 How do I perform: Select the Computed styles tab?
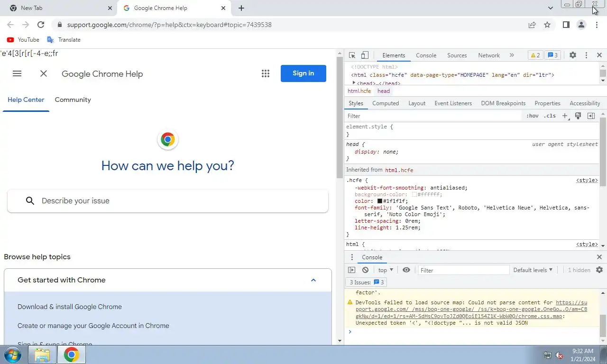coord(386,103)
